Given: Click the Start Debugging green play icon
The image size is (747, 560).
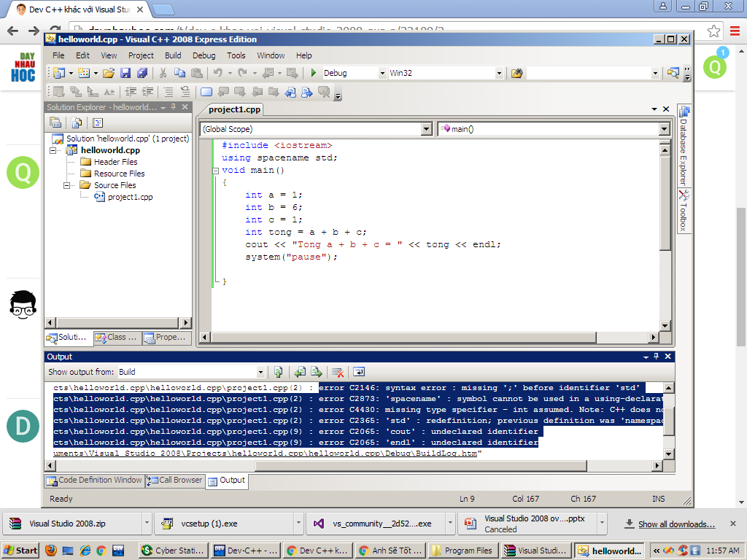Looking at the screenshot, I should [x=314, y=73].
